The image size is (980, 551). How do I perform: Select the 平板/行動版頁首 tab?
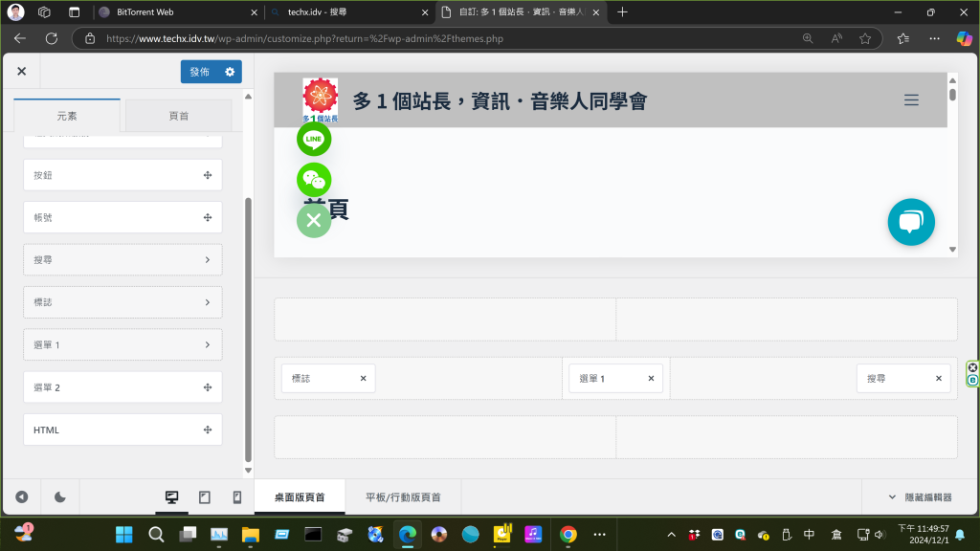(x=403, y=497)
